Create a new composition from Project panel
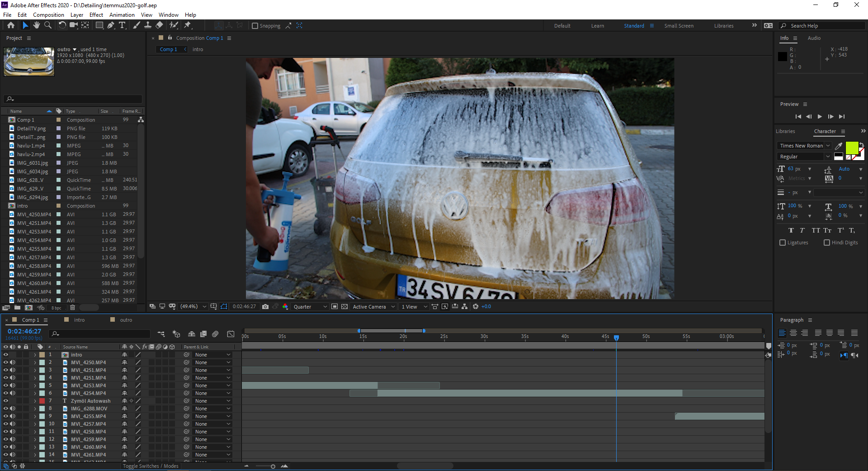Screen dimensions: 868x471 point(28,308)
